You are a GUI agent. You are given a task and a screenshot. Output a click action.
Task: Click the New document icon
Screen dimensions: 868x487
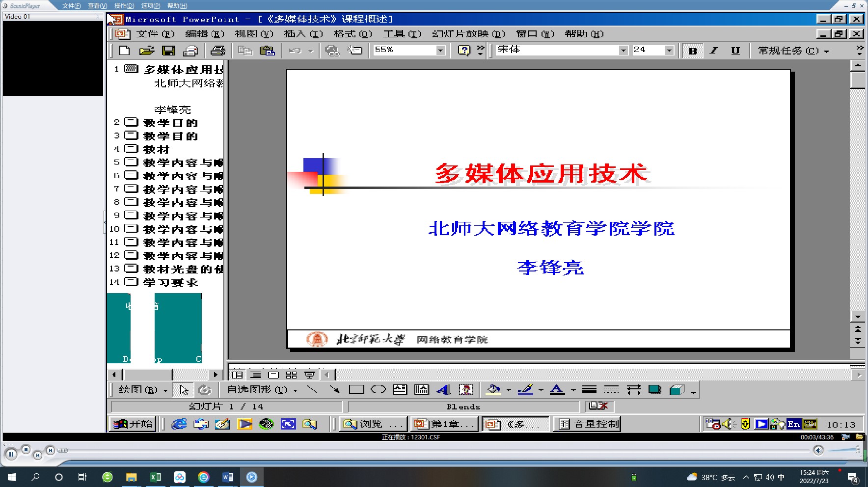point(124,51)
